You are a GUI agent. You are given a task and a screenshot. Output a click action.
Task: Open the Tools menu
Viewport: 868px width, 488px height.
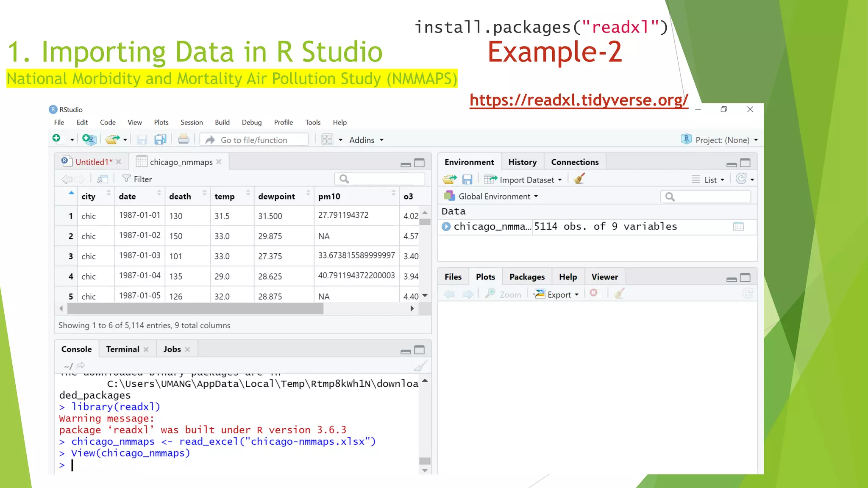tap(313, 122)
